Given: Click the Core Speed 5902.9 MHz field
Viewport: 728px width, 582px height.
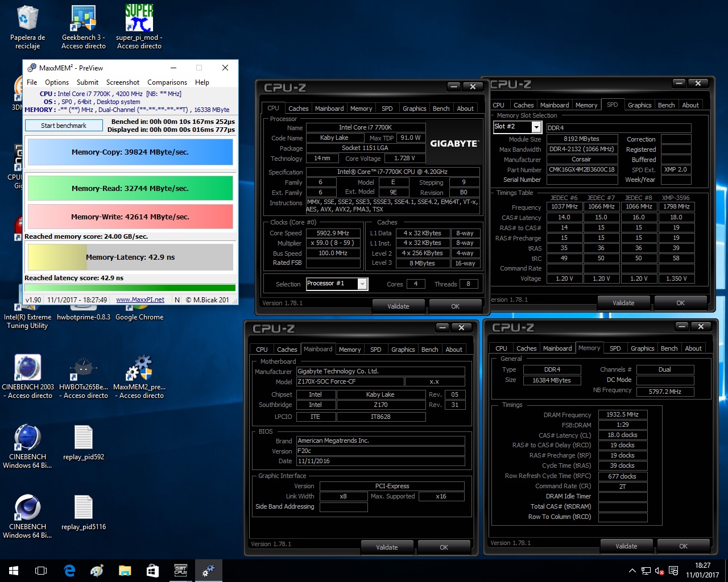Looking at the screenshot, I should click(x=333, y=233).
